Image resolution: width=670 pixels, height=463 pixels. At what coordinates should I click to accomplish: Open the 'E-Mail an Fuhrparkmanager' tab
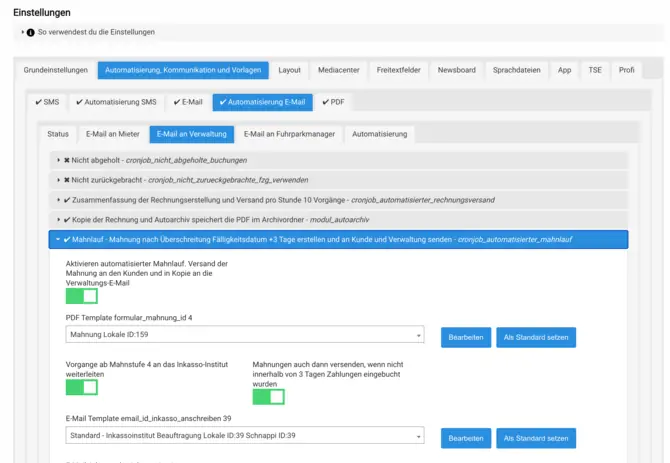point(289,134)
